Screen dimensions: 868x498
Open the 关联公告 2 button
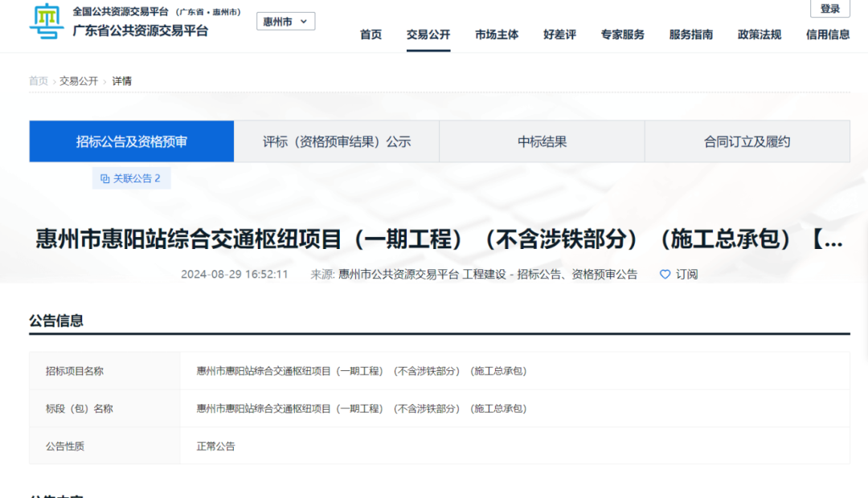coord(131,178)
